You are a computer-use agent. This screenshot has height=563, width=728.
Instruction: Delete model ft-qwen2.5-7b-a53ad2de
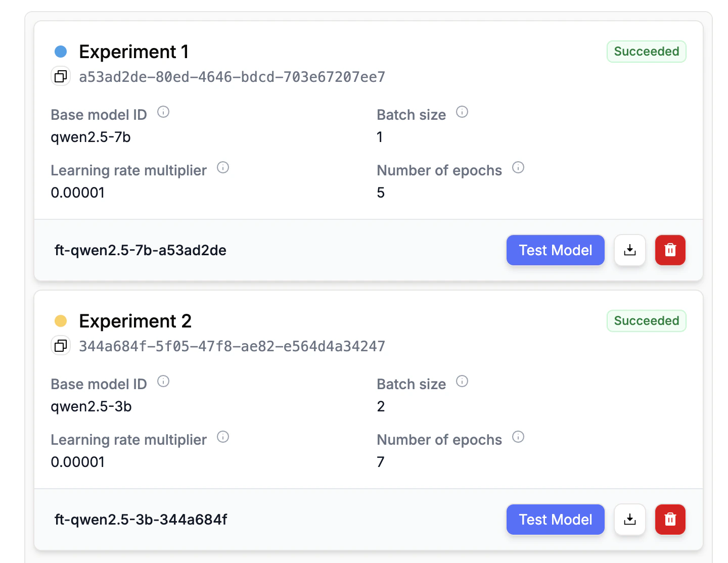[670, 250]
